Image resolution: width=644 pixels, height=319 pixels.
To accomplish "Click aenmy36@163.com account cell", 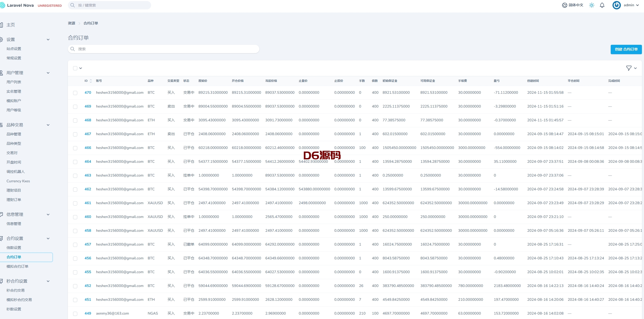I will pos(112,314).
